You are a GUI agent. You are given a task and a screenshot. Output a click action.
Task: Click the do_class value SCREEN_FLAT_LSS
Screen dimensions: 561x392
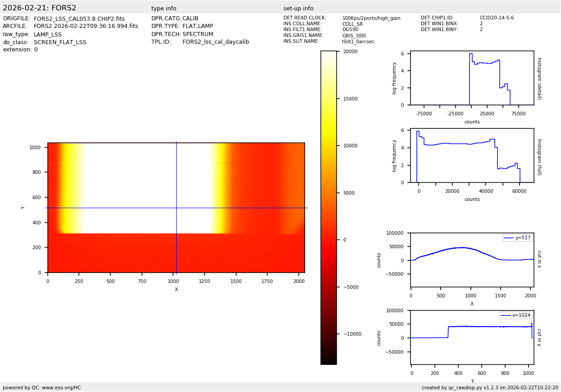tap(60, 42)
